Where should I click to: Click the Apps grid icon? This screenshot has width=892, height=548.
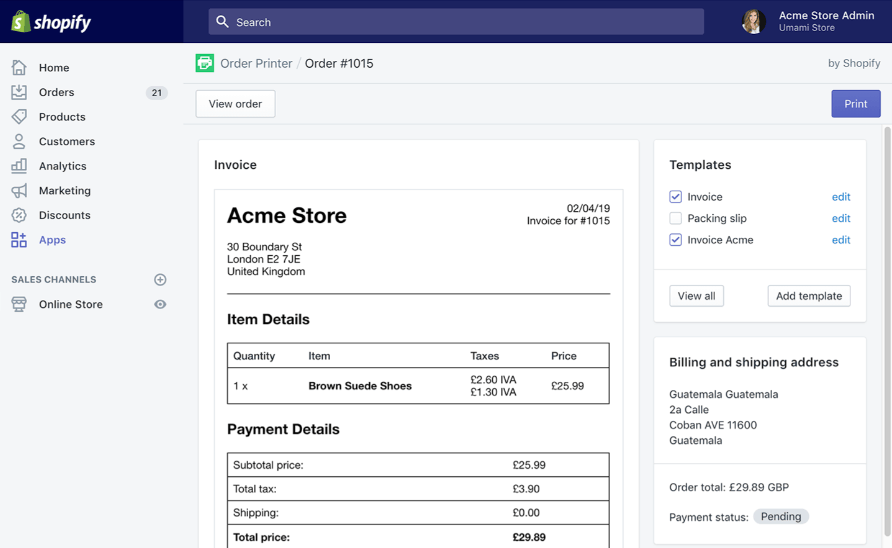[19, 240]
